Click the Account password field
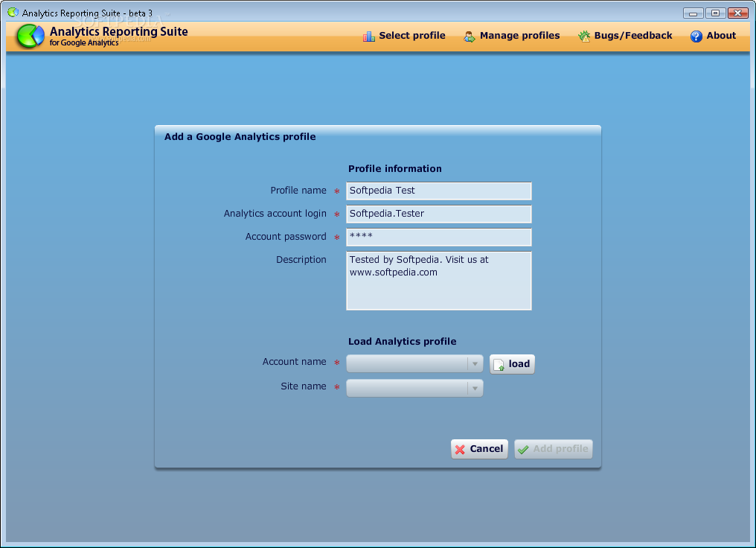This screenshot has height=548, width=756. [439, 238]
